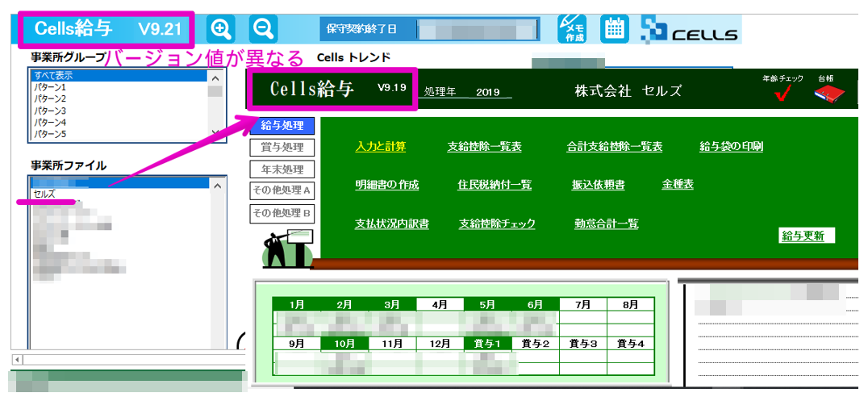The image size is (868, 397).
Task: Click the up arrow of 事業所ファイル scrollbar
Action: click(217, 186)
